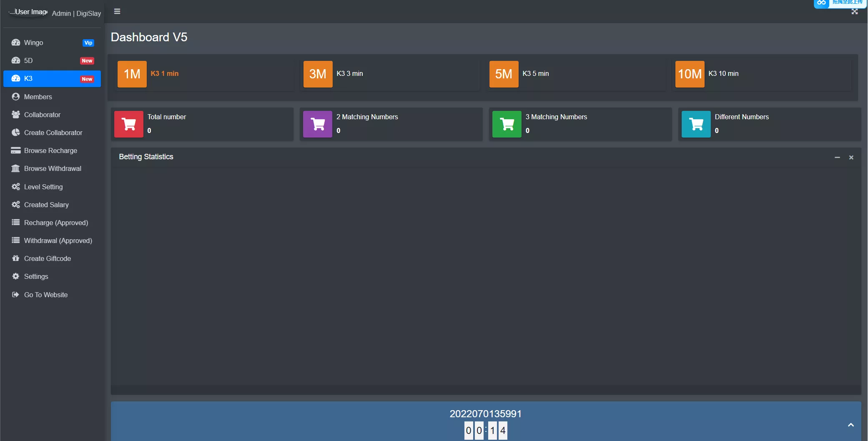Collapse the Betting Statistics panel

[837, 157]
